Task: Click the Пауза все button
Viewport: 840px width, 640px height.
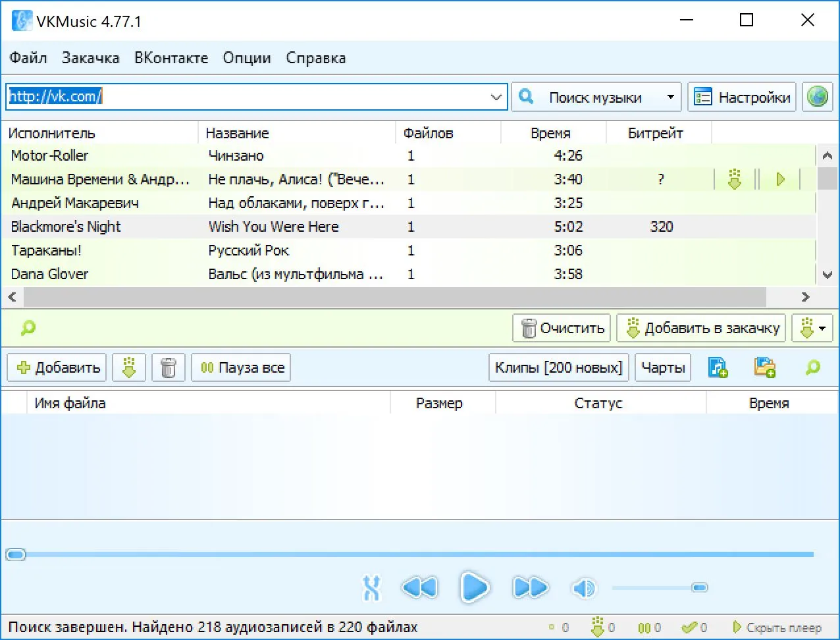Action: [x=241, y=367]
